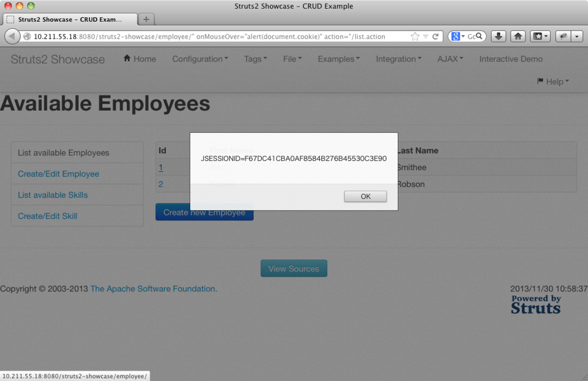Screen dimensions: 588x381
Task: Click the home toolbar button
Action: [x=518, y=36]
